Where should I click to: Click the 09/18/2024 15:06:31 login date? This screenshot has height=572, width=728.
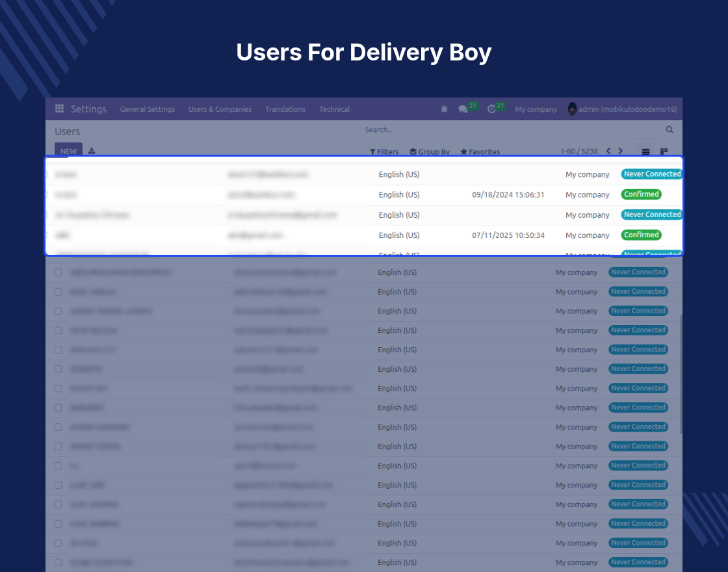[x=508, y=194]
